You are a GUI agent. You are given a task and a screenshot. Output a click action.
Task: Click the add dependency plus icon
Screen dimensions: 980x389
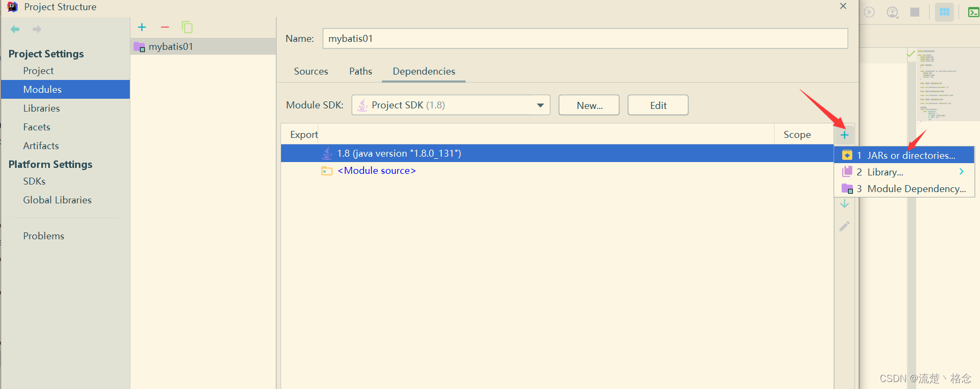coord(844,135)
